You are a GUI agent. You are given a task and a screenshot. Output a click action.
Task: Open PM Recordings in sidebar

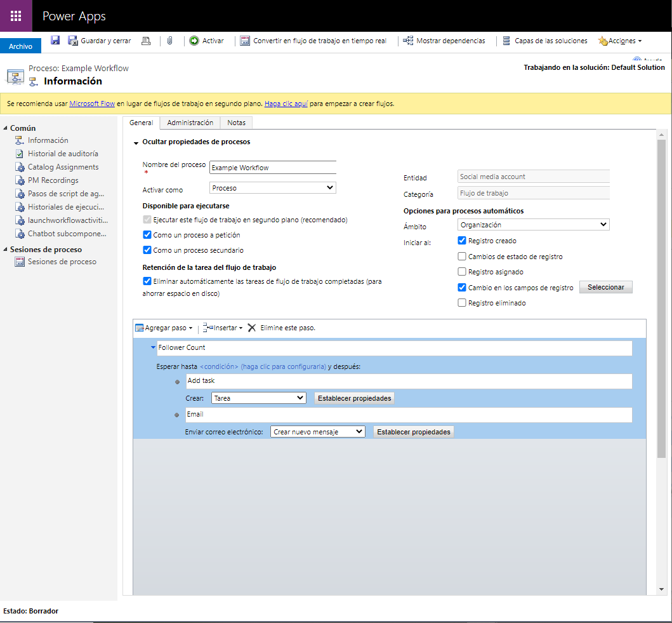pyautogui.click(x=53, y=180)
